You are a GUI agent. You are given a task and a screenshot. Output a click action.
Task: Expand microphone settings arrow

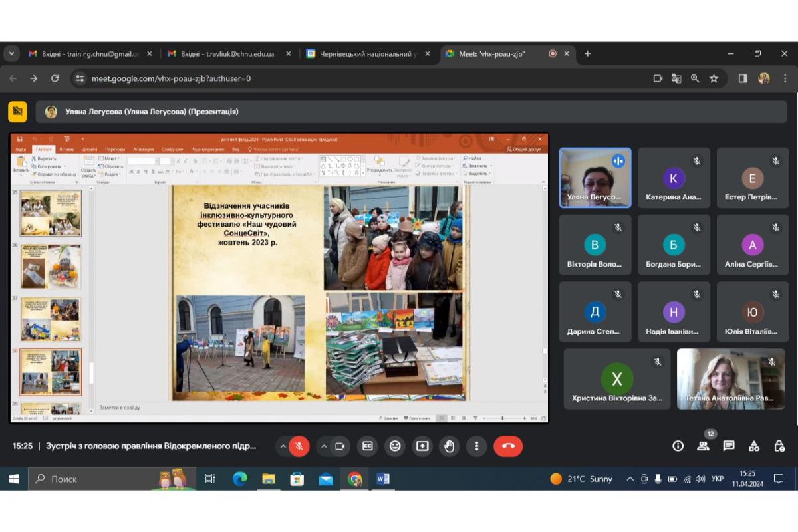tap(283, 446)
